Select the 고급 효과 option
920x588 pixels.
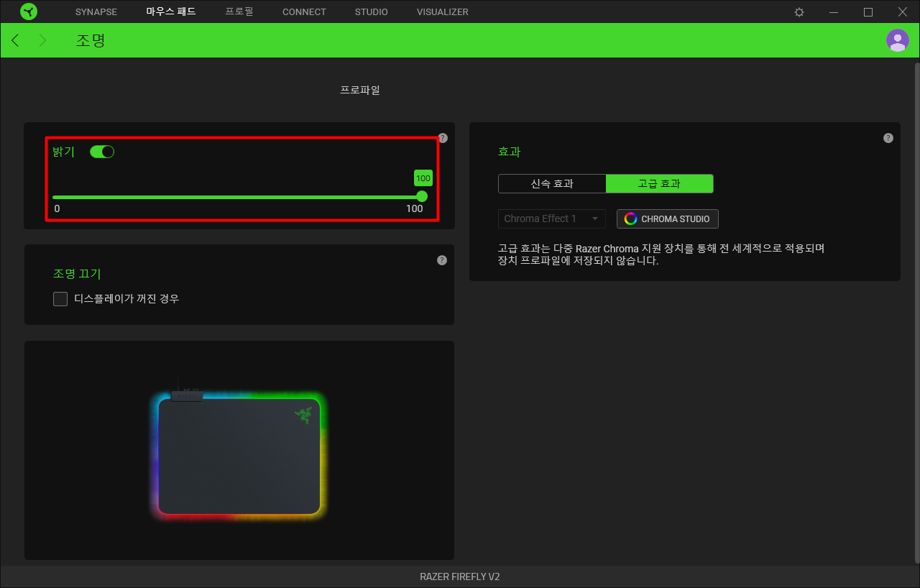click(x=660, y=183)
